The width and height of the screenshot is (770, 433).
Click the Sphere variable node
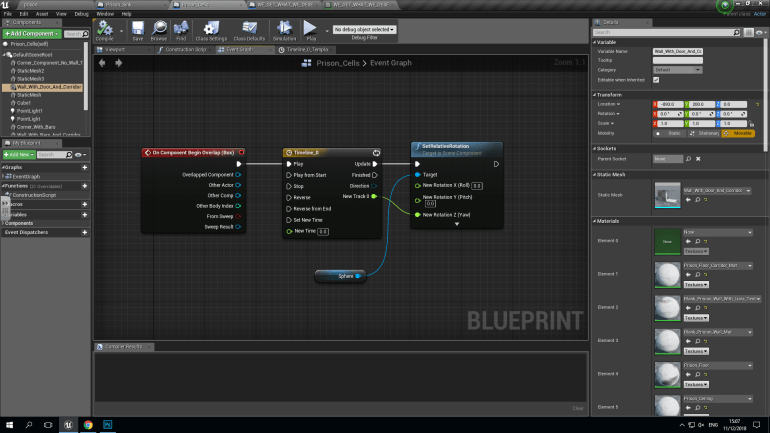340,276
